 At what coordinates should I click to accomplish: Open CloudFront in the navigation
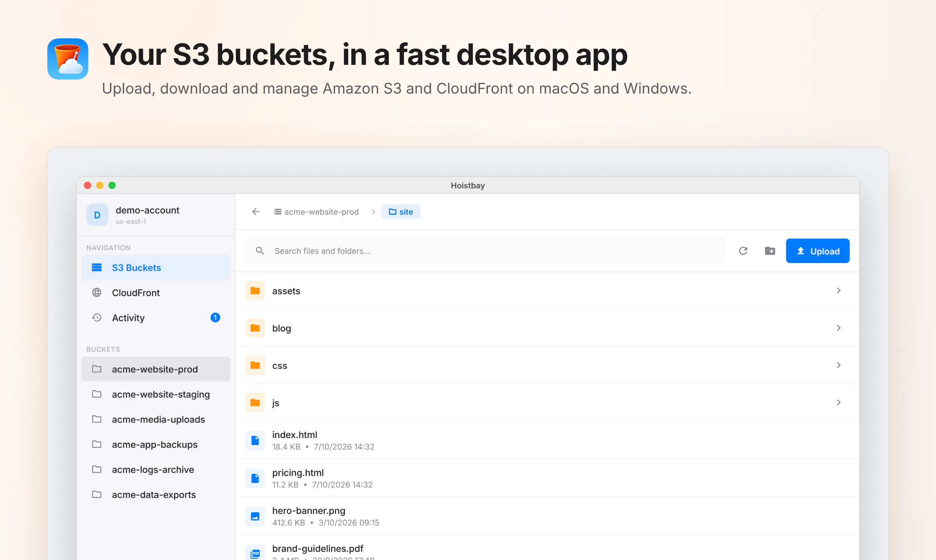click(156, 293)
